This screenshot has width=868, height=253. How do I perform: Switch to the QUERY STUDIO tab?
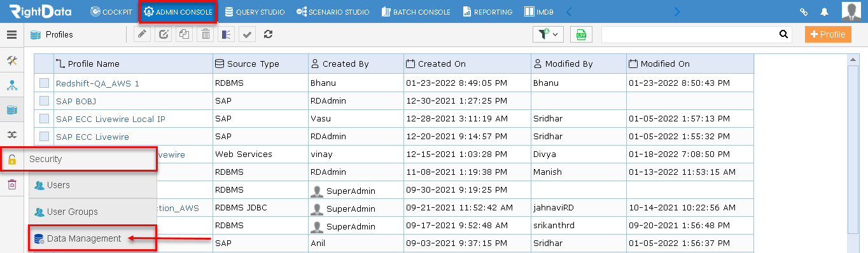pos(255,11)
